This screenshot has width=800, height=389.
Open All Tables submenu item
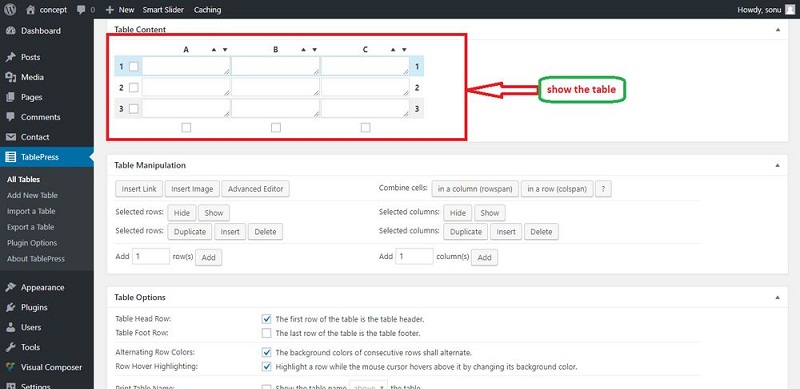tap(23, 179)
